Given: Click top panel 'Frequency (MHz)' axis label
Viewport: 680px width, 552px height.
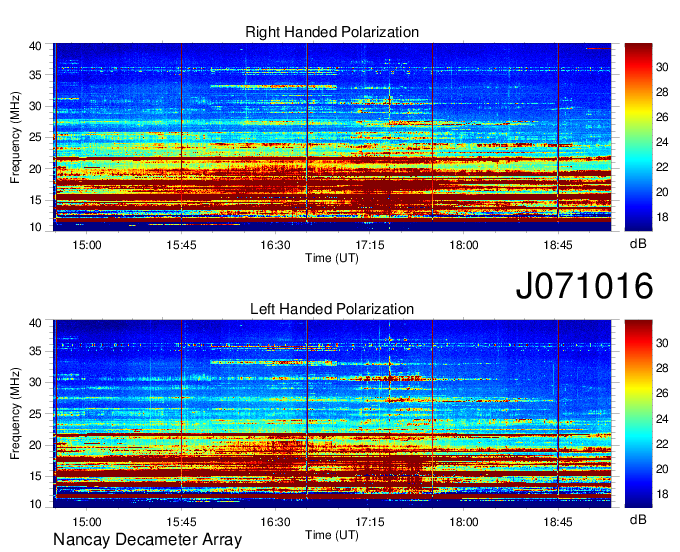Looking at the screenshot, I should click(x=15, y=137).
